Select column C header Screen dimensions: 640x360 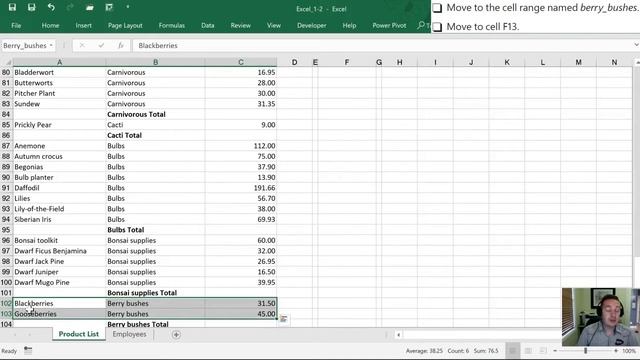coord(241,62)
